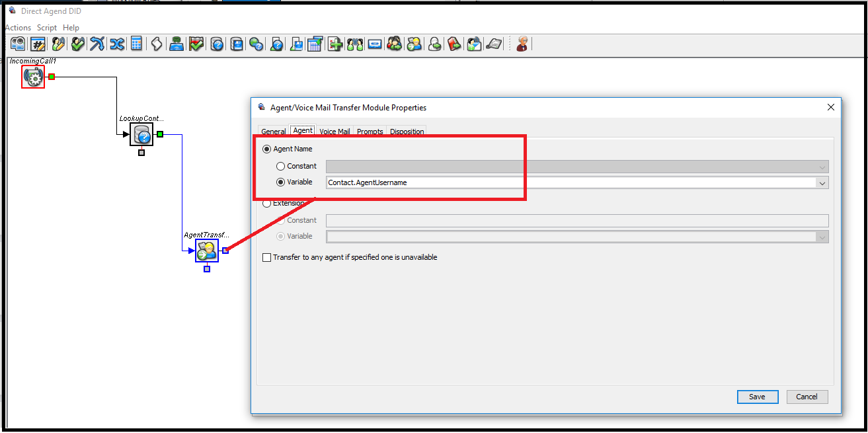Choose the Agent Name radio button

267,149
